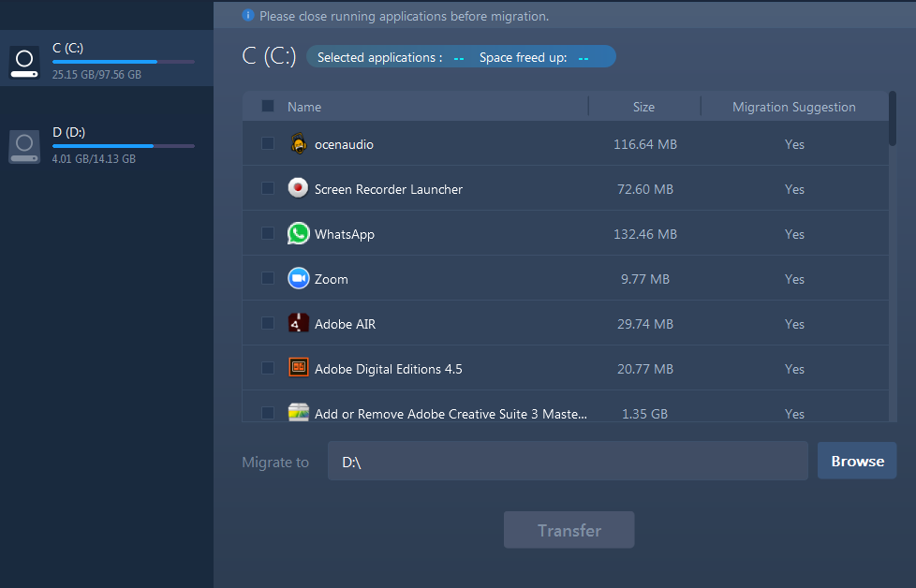
Task: Click the 4.01 GB/14.13 GB capacity text
Action: click(94, 159)
